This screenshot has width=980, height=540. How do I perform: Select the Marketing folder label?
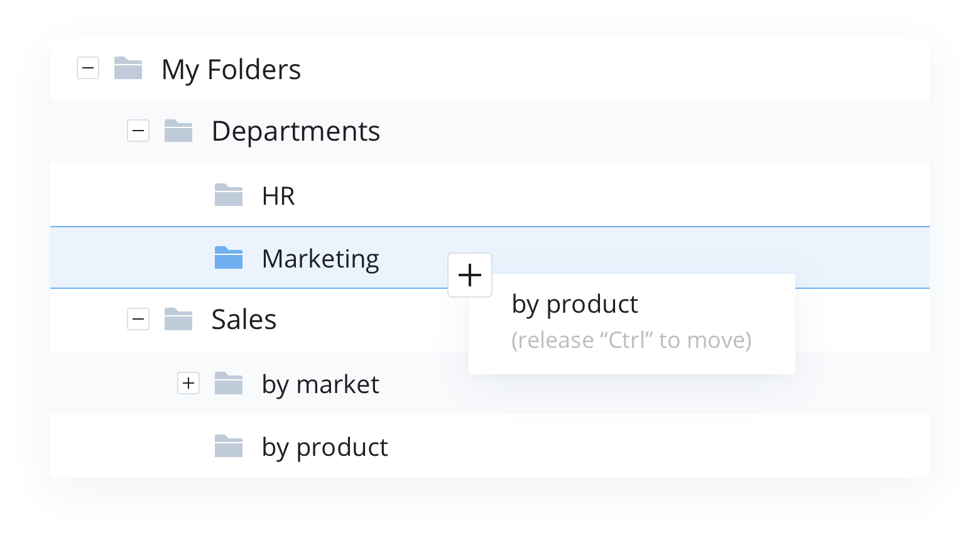click(320, 259)
